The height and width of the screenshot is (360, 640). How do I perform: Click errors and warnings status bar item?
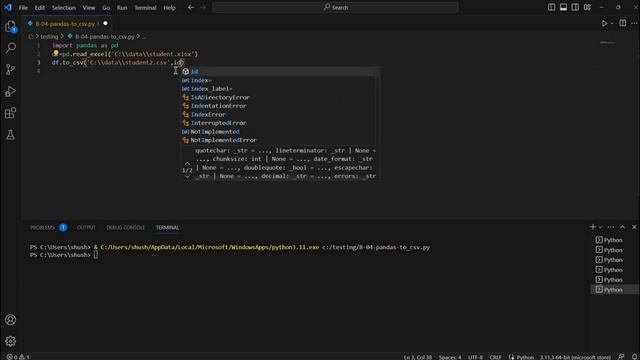coord(18,357)
